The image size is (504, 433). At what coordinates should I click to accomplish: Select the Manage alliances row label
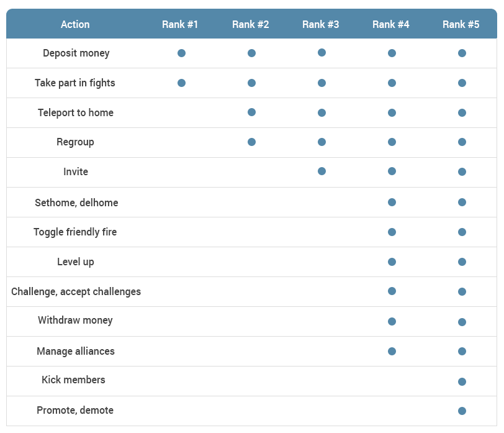point(76,351)
